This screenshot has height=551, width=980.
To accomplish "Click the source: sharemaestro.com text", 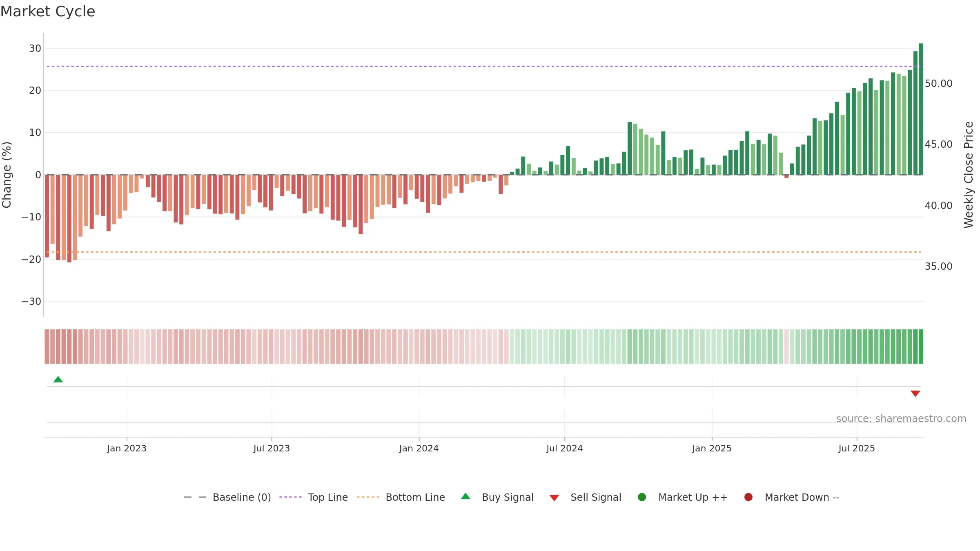I will pos(901,419).
